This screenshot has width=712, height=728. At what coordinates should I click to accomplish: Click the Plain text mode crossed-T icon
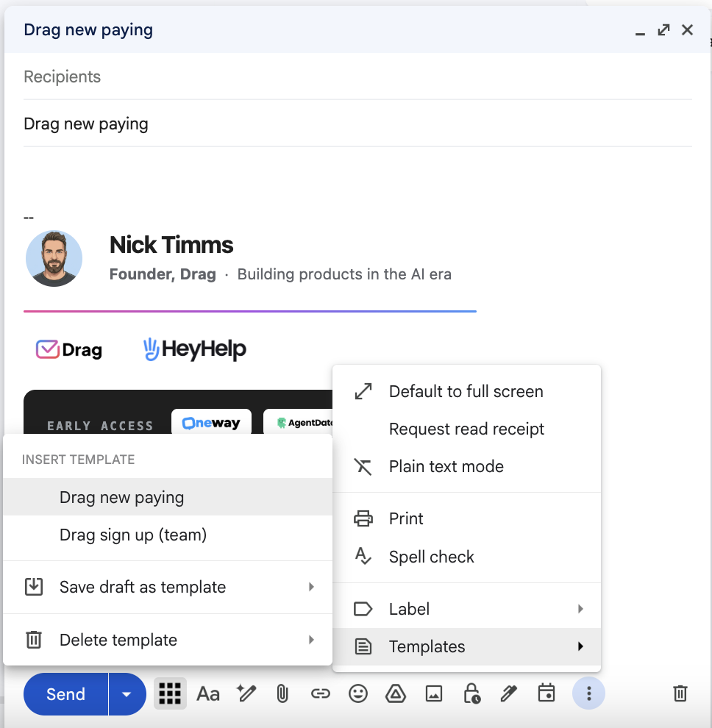pos(363,466)
